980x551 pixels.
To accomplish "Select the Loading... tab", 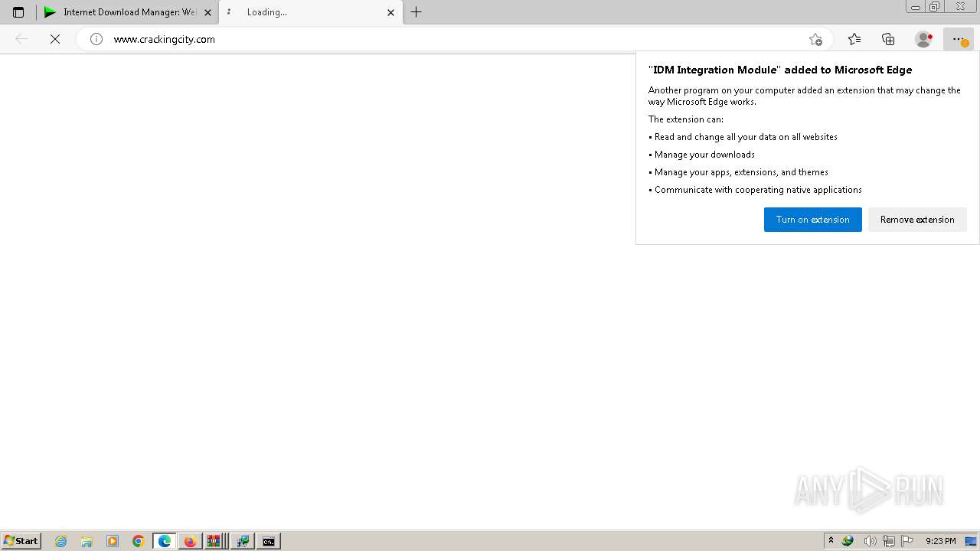I will 311,12.
